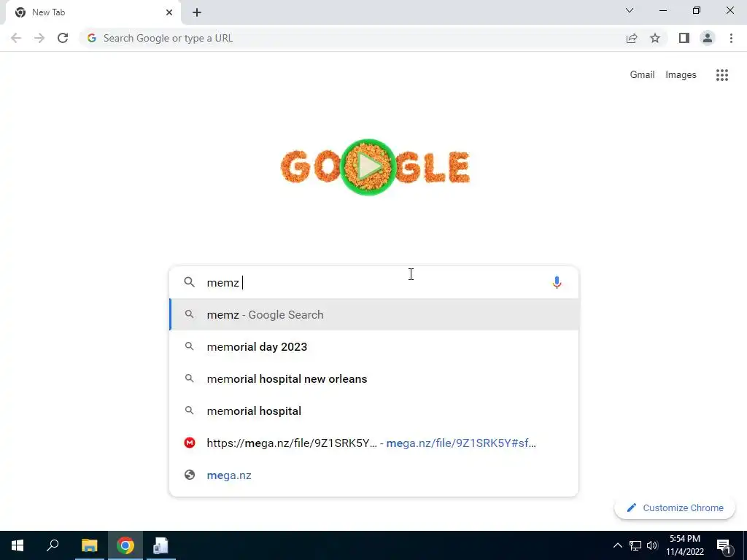Click into the Google search field containing memz

click(374, 282)
